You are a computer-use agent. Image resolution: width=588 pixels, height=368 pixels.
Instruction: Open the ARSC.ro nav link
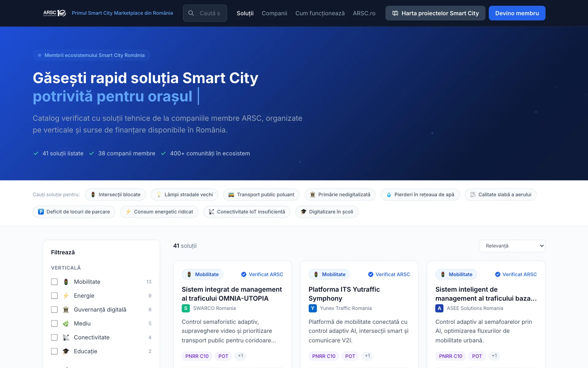(x=364, y=13)
